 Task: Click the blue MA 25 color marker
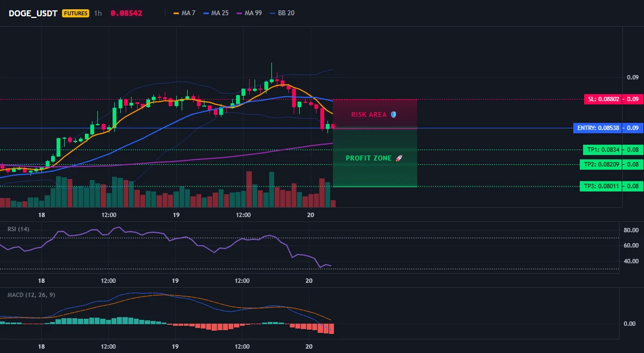tap(206, 13)
